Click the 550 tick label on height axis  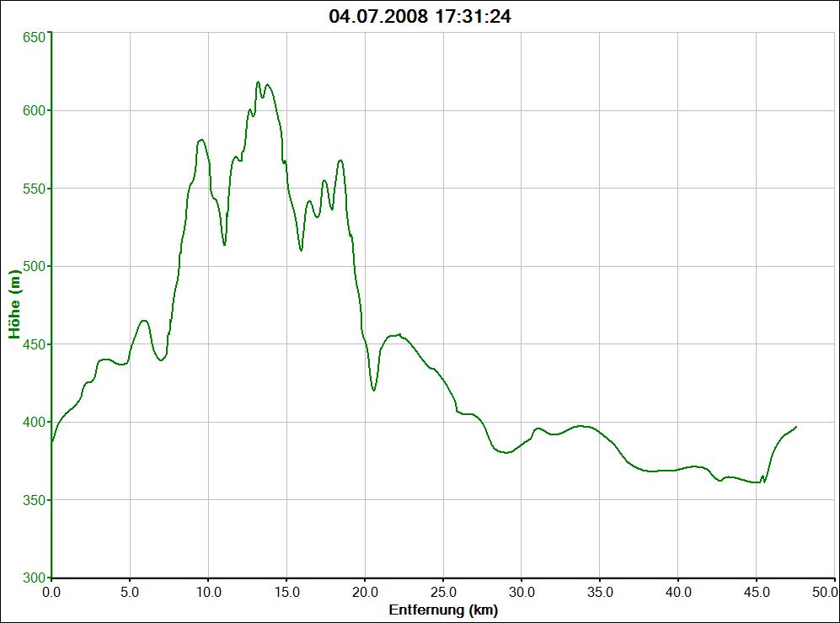[34, 189]
